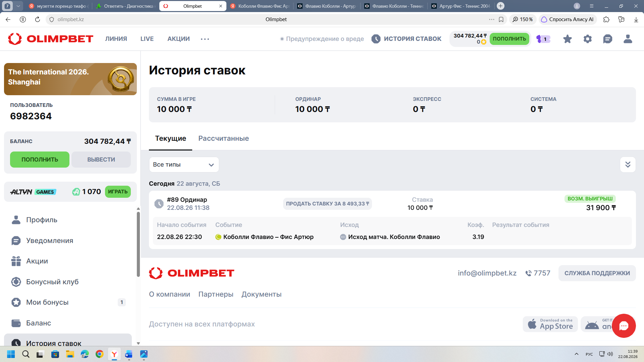Viewport: 644px width, 362px height.
Task: Open the ЛИНИЯ menu item
Action: [116, 39]
